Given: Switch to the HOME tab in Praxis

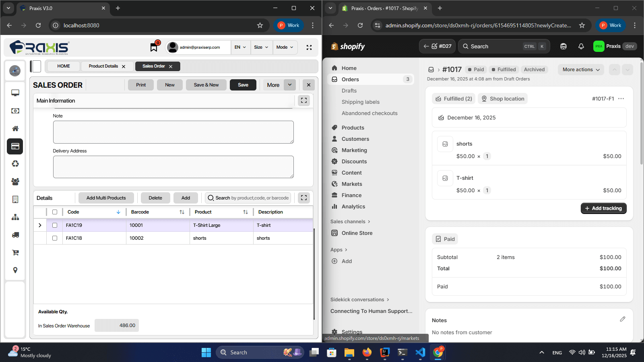Looking at the screenshot, I should tap(64, 66).
